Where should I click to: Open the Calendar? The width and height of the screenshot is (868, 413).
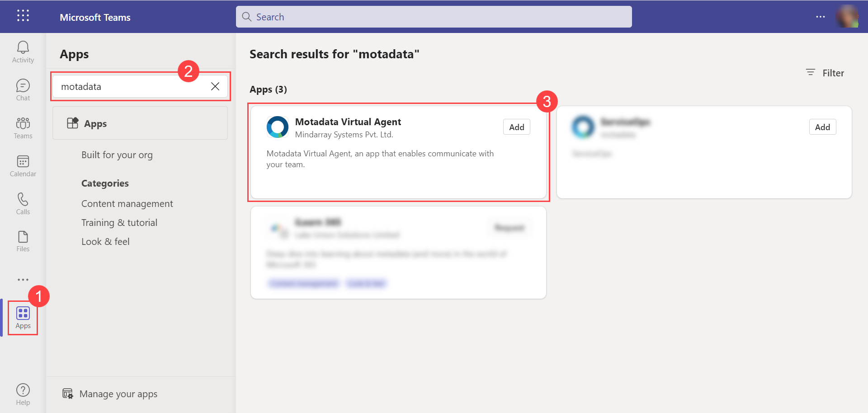pos(23,165)
